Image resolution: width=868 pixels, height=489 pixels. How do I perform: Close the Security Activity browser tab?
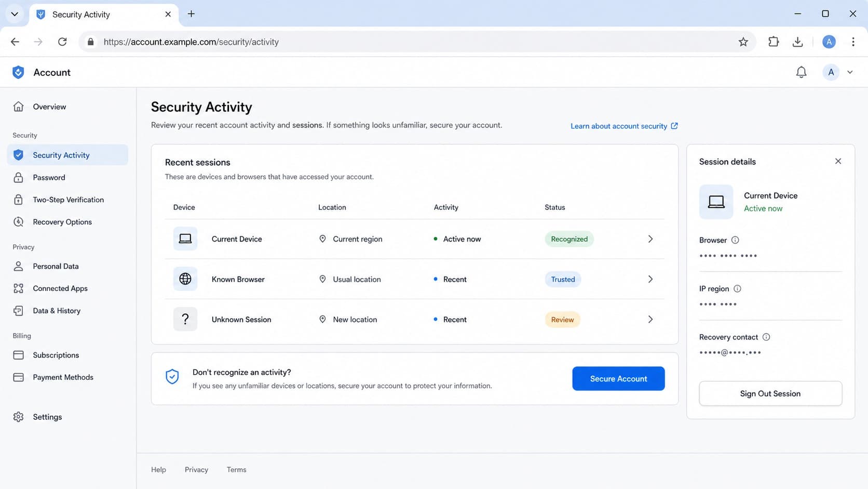pos(168,15)
